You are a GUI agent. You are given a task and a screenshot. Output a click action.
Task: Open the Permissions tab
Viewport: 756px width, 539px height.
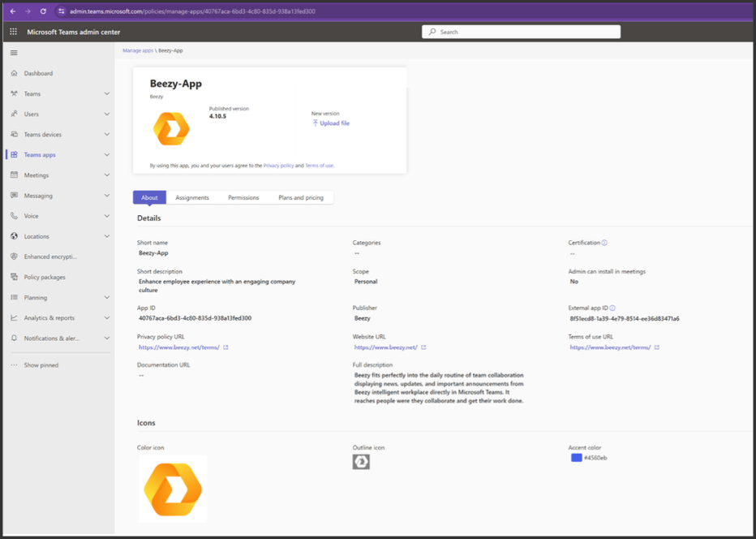pos(243,197)
